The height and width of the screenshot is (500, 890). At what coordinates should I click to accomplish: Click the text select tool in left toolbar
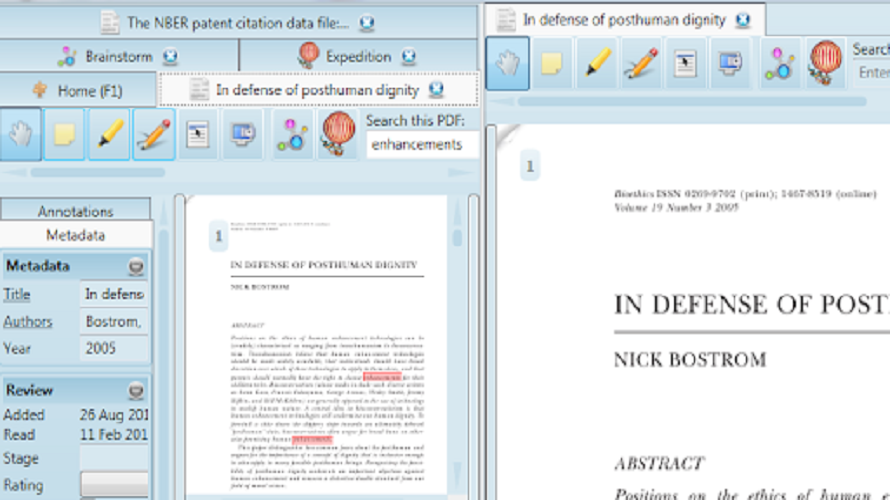pyautogui.click(x=198, y=136)
